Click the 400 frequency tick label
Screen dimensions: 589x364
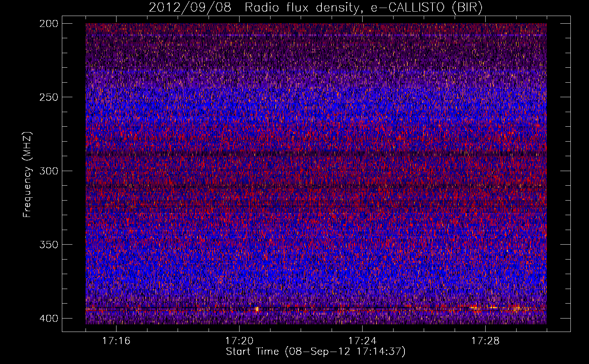coord(49,318)
